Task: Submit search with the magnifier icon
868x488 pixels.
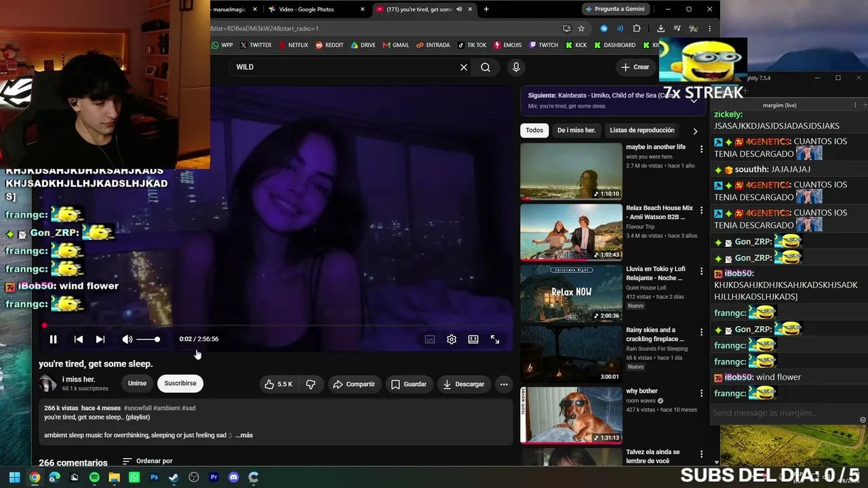Action: pyautogui.click(x=486, y=67)
